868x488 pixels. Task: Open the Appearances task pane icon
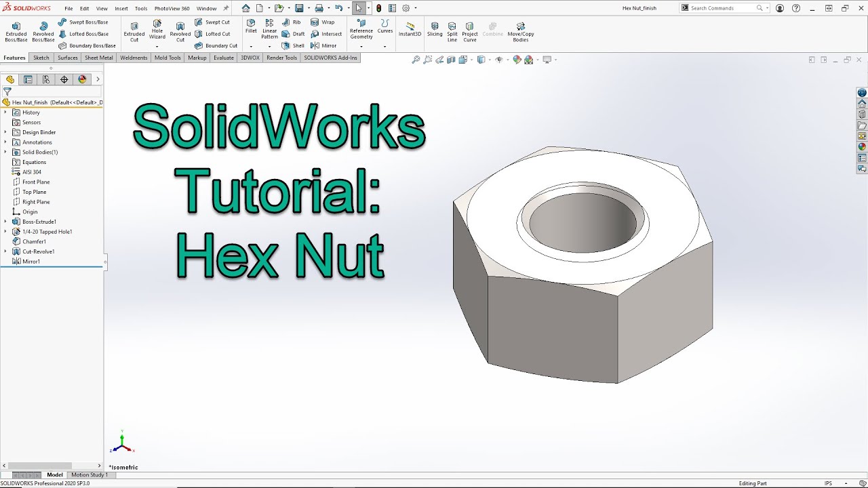pyautogui.click(x=862, y=147)
